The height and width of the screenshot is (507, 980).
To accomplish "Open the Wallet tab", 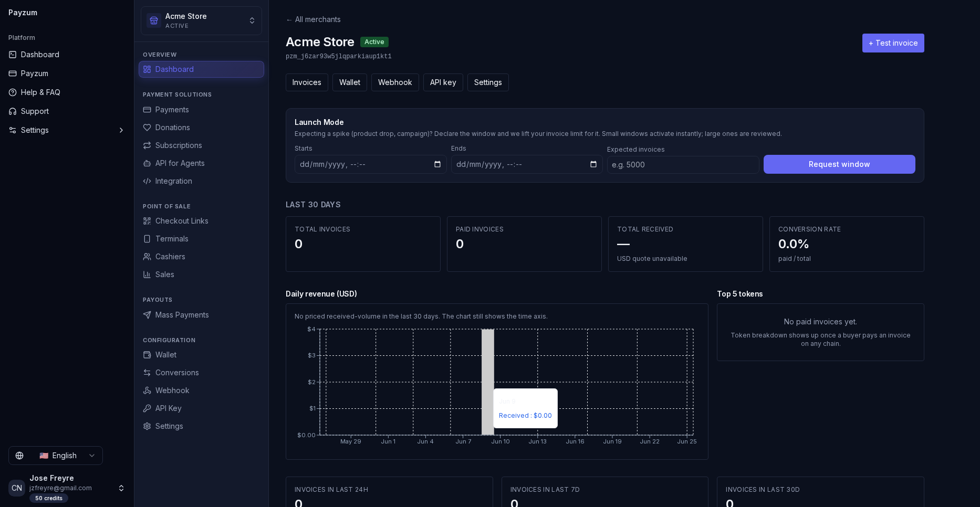I will point(350,82).
